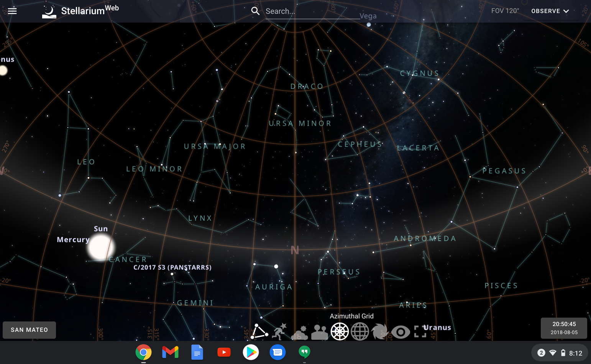591x364 pixels.
Task: Click the GEMINI constellation label
Action: [195, 303]
